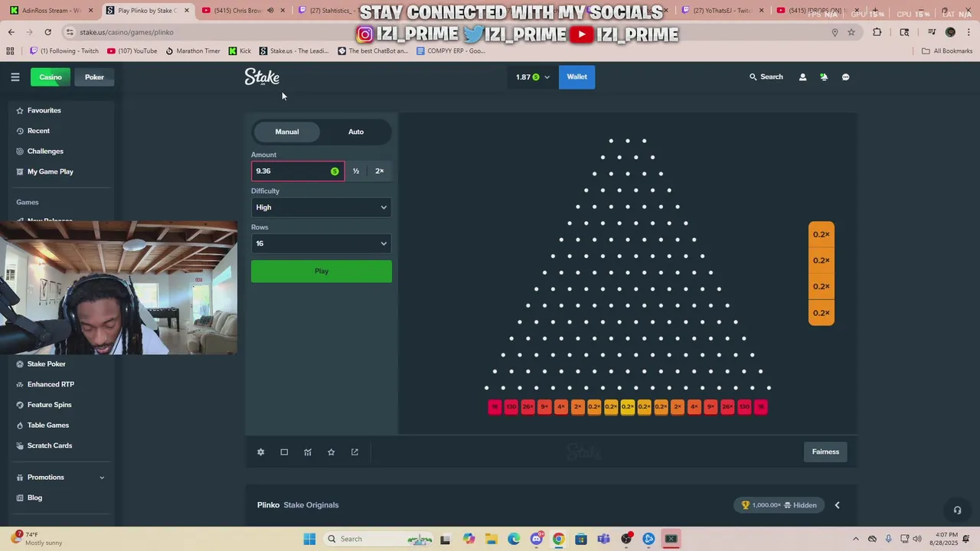Open All Bookmarks folder

point(947,51)
